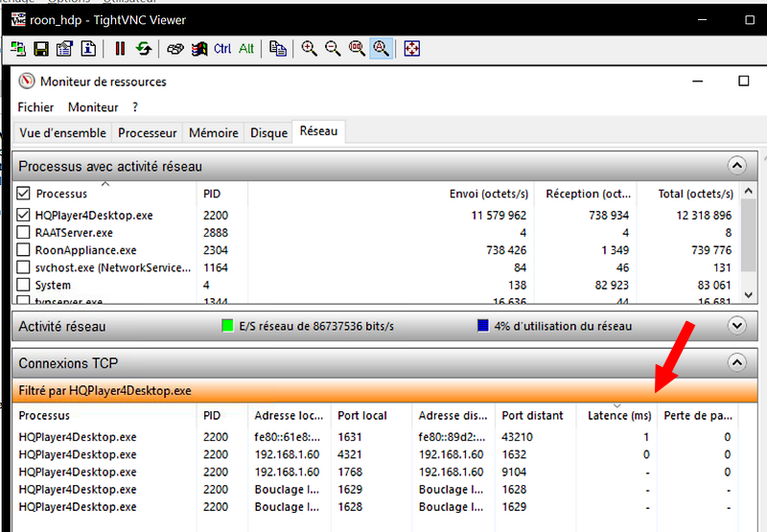Screen dimensions: 767x532
Task: Sort by Réception column header
Action: click(586, 194)
